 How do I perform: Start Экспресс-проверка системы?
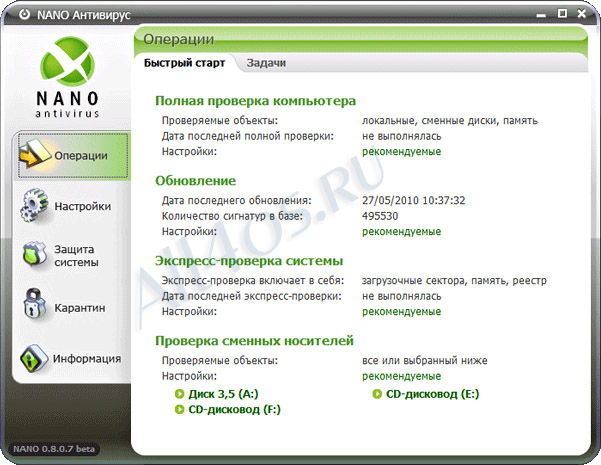coord(249,261)
